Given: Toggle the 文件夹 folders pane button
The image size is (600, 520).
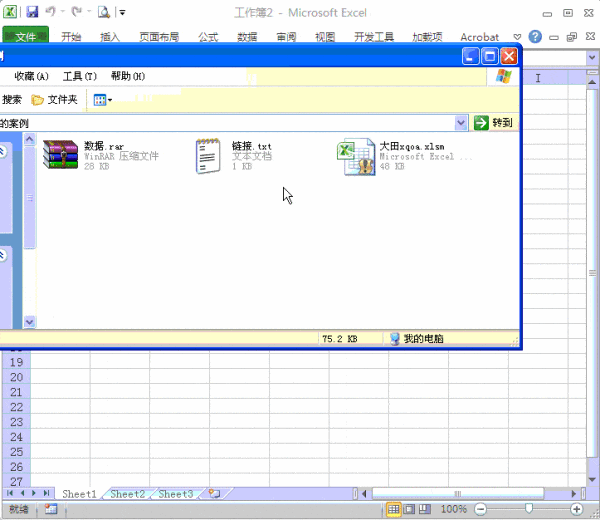Looking at the screenshot, I should [x=54, y=100].
